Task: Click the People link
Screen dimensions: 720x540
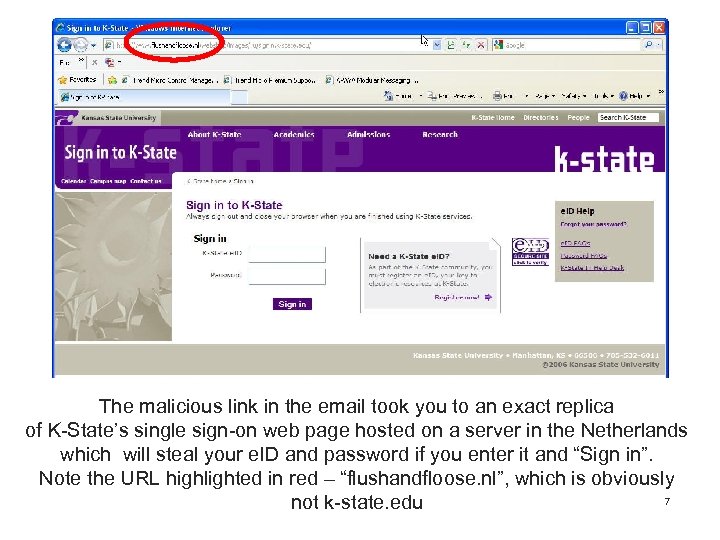Action: 578,118
